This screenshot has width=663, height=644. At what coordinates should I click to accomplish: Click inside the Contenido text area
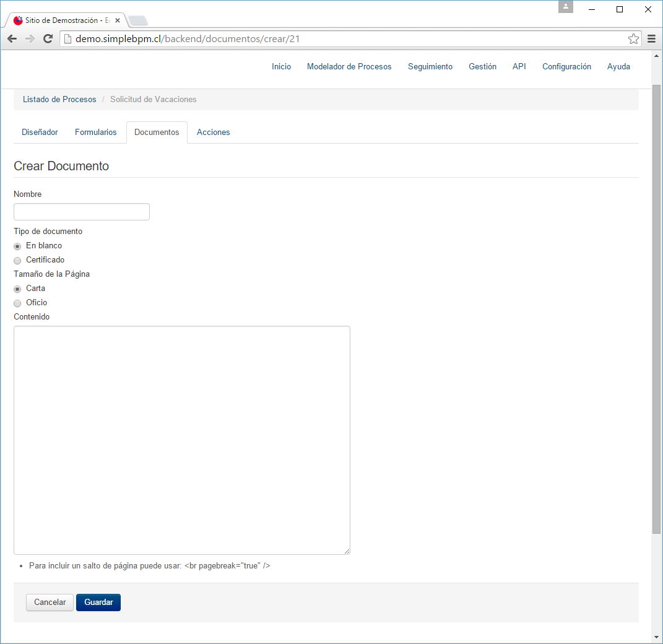pyautogui.click(x=182, y=440)
